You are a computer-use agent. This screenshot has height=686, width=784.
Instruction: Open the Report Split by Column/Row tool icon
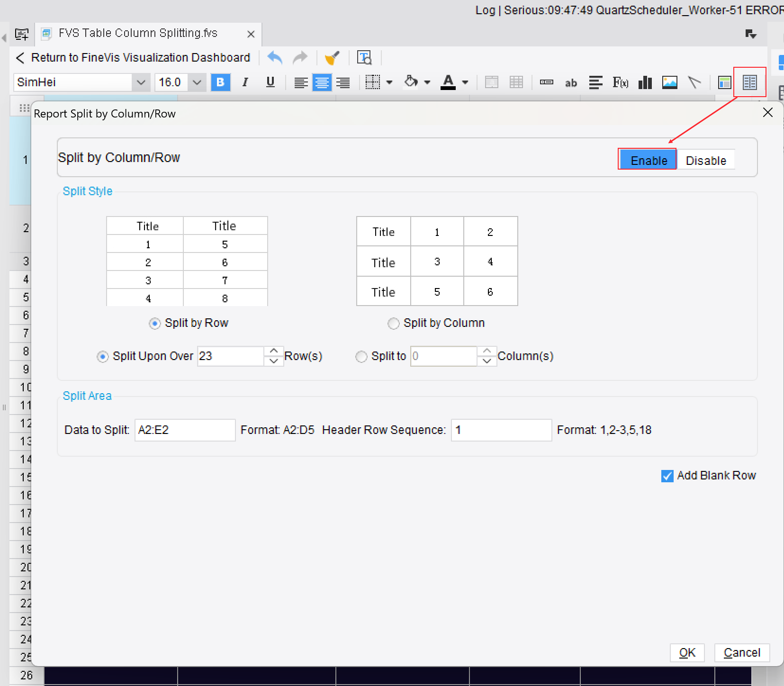click(749, 82)
